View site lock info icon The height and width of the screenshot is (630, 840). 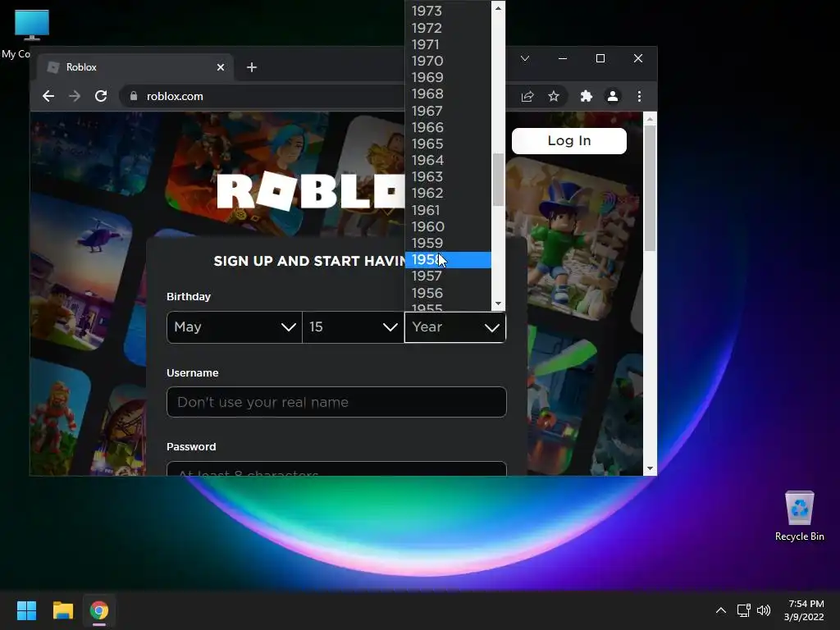pos(134,96)
